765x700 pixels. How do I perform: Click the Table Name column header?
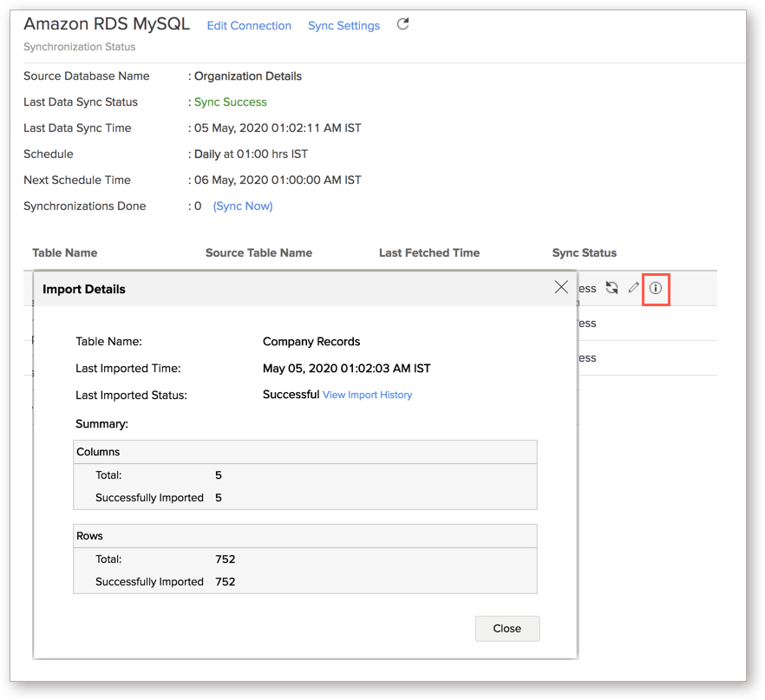65,252
